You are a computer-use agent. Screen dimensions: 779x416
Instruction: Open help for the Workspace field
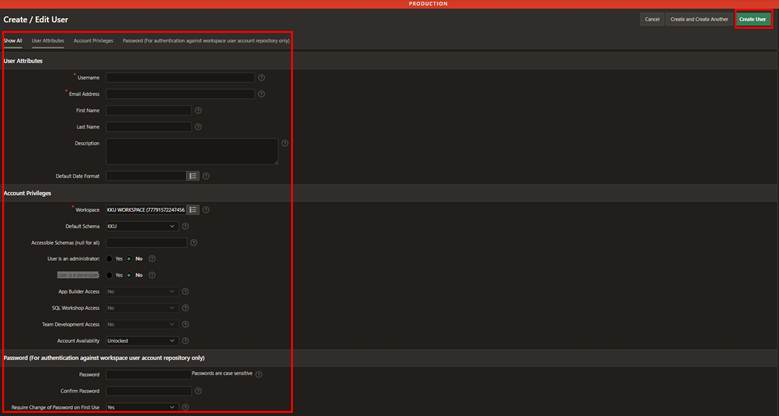[x=206, y=210]
